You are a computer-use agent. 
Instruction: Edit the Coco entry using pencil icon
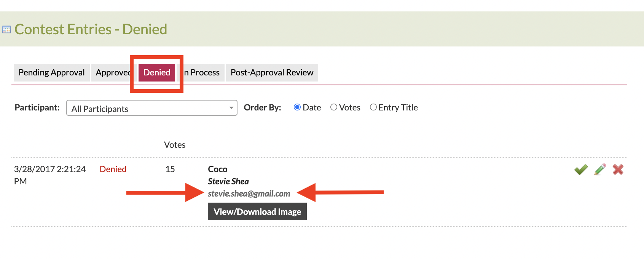click(600, 169)
